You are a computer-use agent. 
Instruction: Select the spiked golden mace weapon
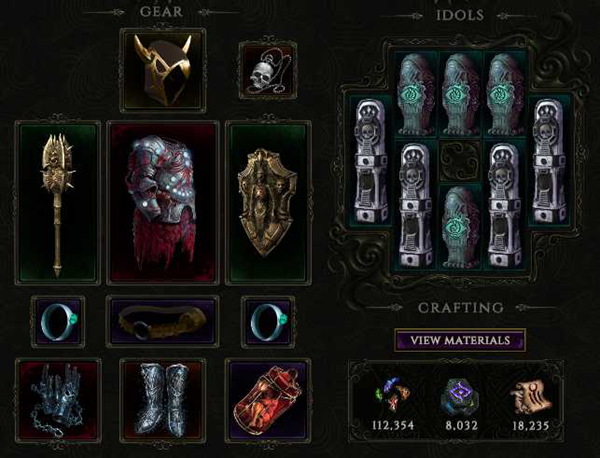pos(58,203)
